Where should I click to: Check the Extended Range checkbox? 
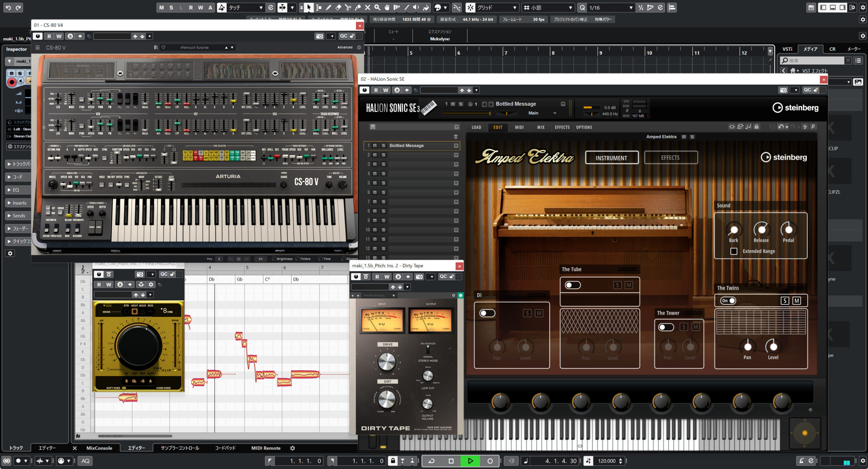[x=734, y=251]
